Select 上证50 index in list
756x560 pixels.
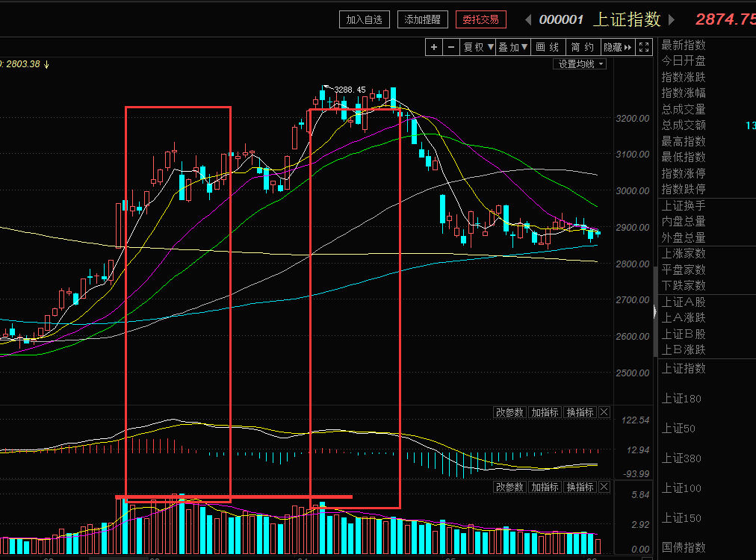pos(678,429)
